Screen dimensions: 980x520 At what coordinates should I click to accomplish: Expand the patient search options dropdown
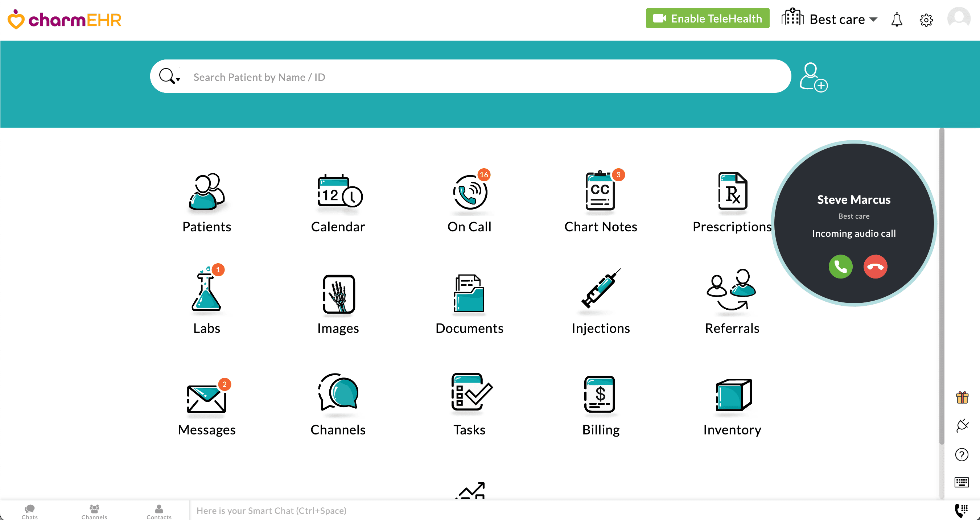point(178,79)
